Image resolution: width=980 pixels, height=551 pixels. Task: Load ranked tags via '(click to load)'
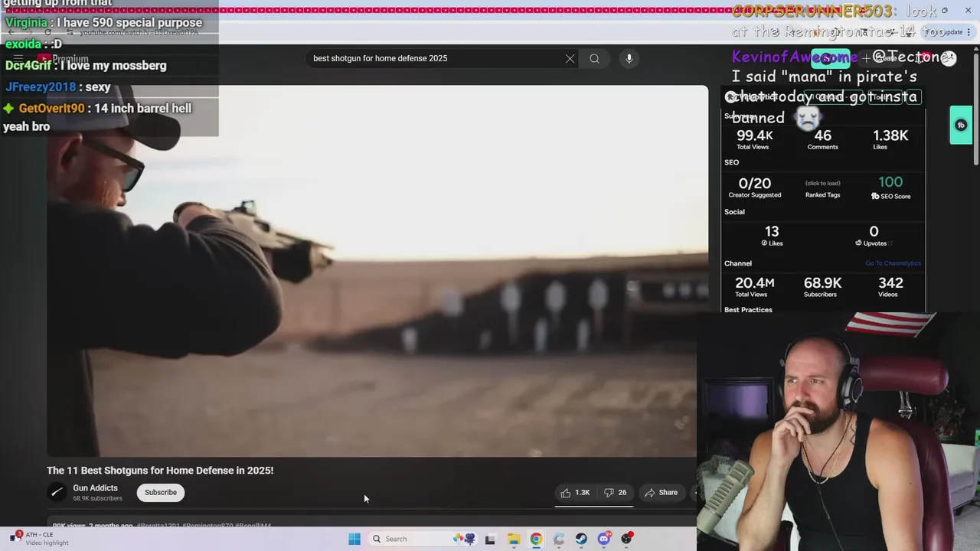click(822, 184)
